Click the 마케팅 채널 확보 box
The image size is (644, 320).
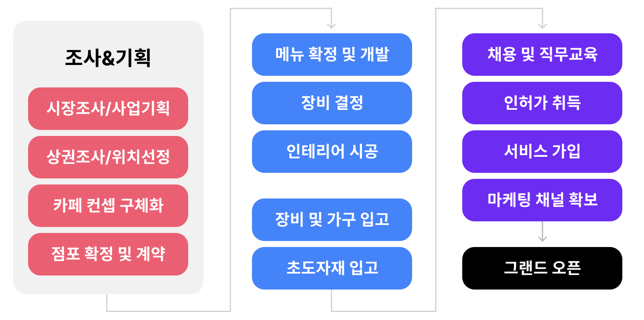(x=542, y=200)
